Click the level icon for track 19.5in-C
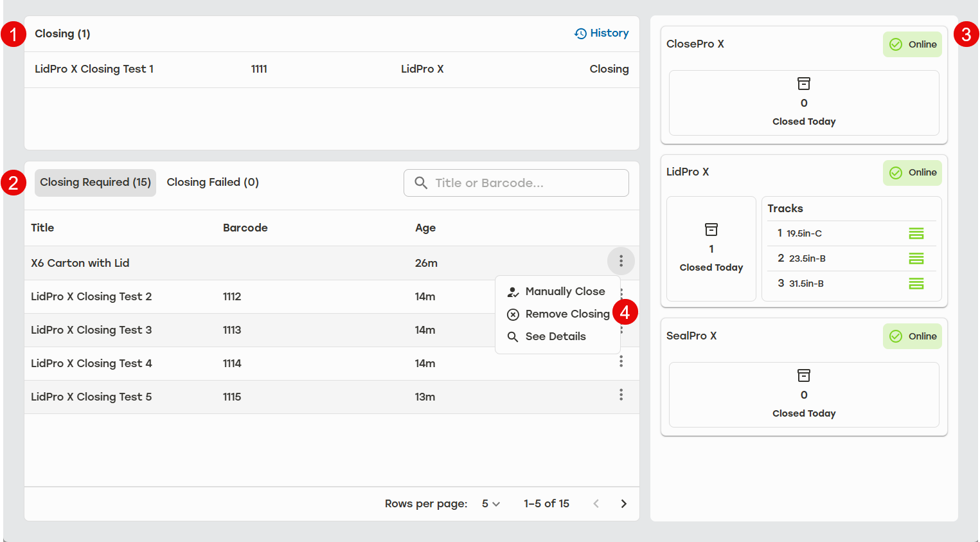This screenshot has height=542, width=980. pyautogui.click(x=916, y=233)
